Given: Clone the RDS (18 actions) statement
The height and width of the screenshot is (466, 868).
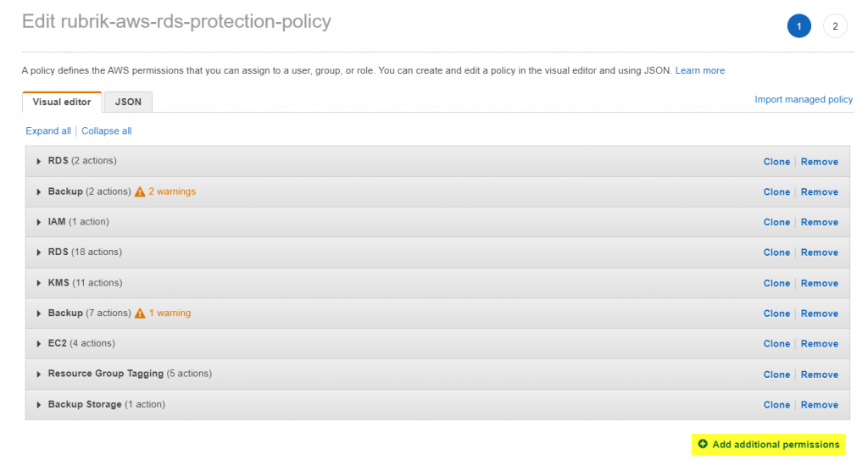Looking at the screenshot, I should pyautogui.click(x=776, y=252).
